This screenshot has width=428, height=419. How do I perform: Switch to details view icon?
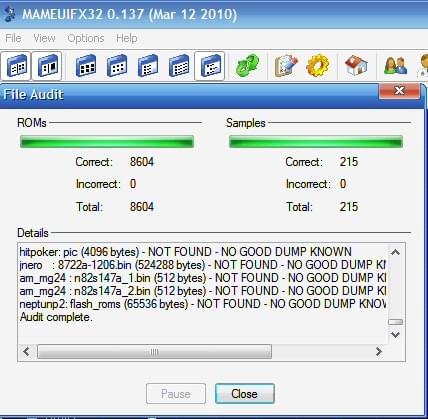point(179,66)
